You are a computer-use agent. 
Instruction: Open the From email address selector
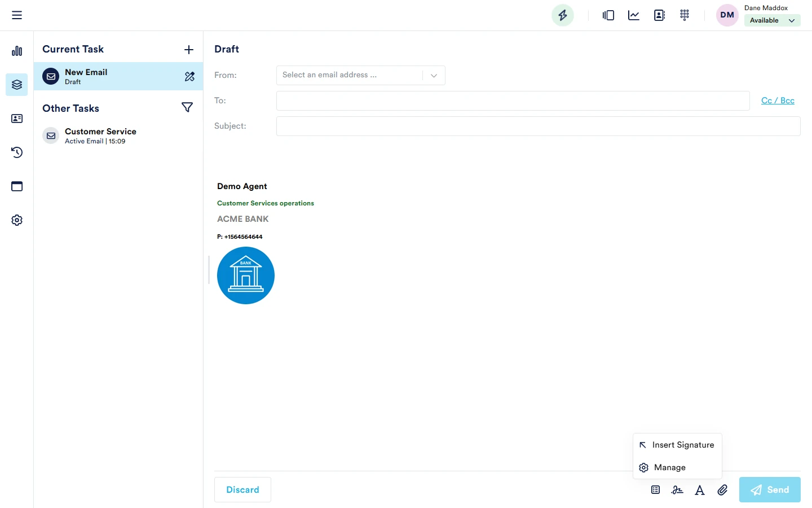coord(360,75)
